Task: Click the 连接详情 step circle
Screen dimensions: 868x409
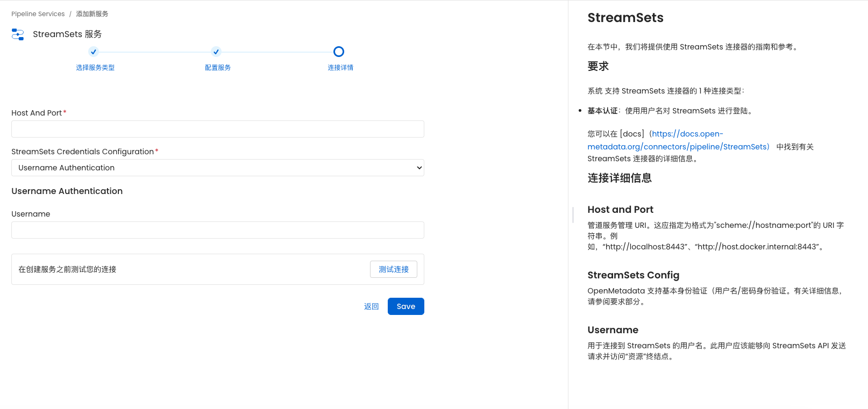Action: (x=339, y=52)
